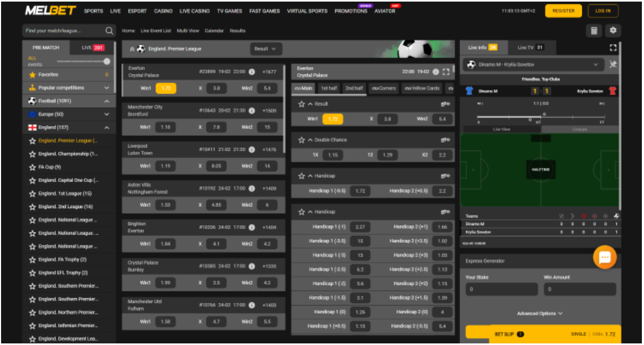644x345 pixels.
Task: Click the search magnifier icon
Action: click(x=110, y=31)
